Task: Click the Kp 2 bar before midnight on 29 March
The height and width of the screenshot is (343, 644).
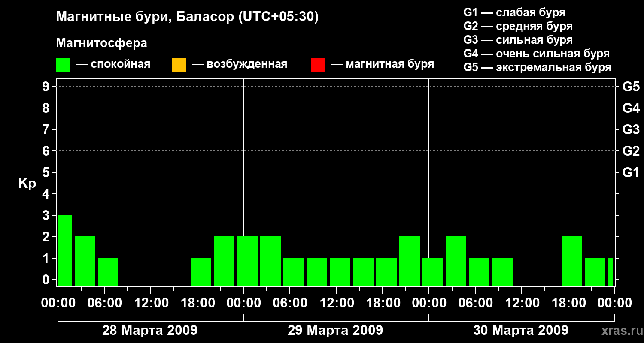Action: tap(410, 261)
